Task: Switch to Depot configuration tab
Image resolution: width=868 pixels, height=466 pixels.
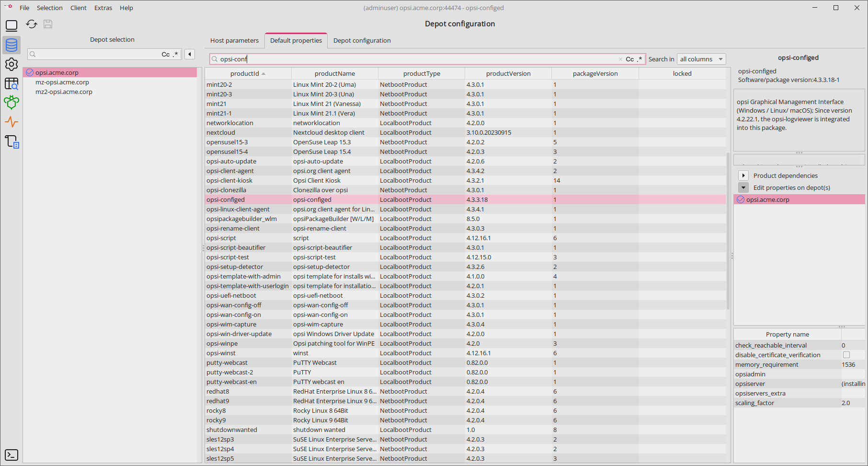Action: tap(362, 40)
